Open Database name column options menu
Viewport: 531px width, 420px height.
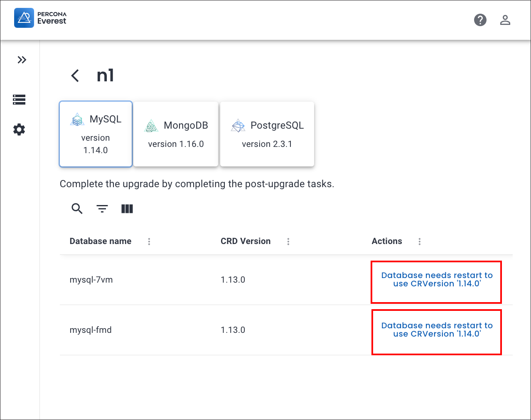pos(149,242)
